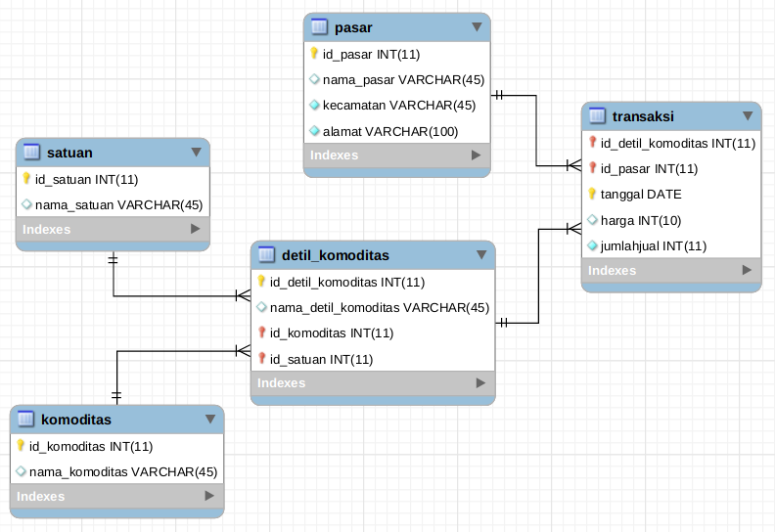The image size is (775, 532).
Task: Select the kecamatan VARCHAR(45) column
Action: [398, 105]
